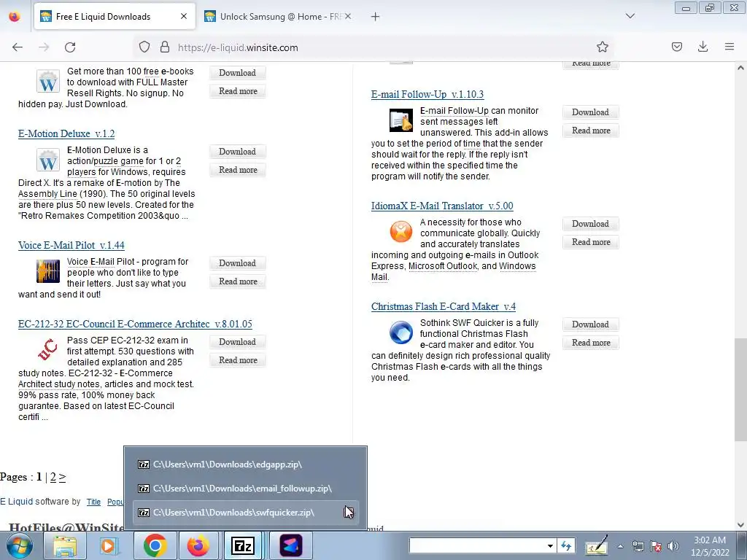Download E-mail Follow-Up
The width and height of the screenshot is (747, 560).
pyautogui.click(x=590, y=112)
